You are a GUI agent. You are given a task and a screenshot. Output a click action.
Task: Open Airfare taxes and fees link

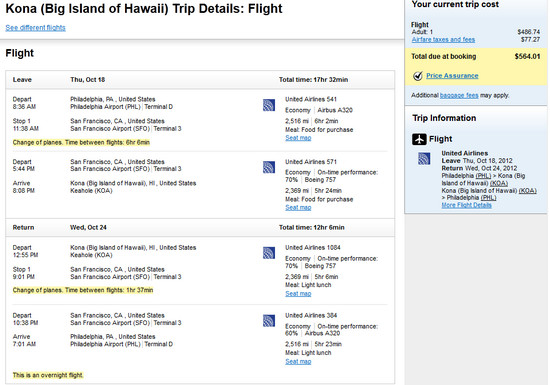click(x=443, y=40)
